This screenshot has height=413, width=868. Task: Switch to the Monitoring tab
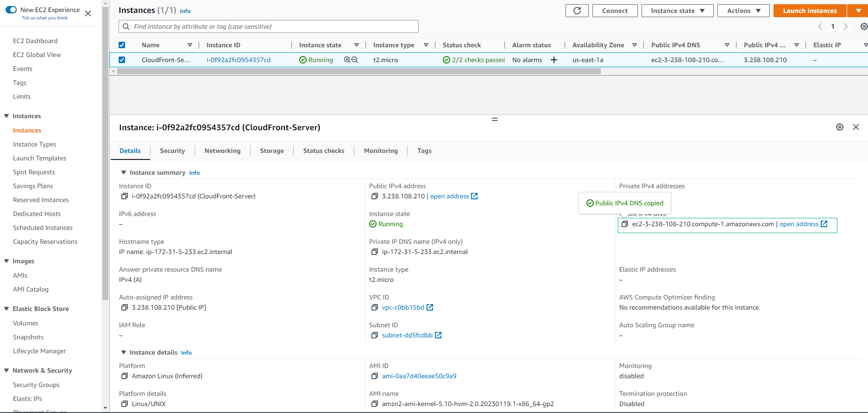point(381,151)
